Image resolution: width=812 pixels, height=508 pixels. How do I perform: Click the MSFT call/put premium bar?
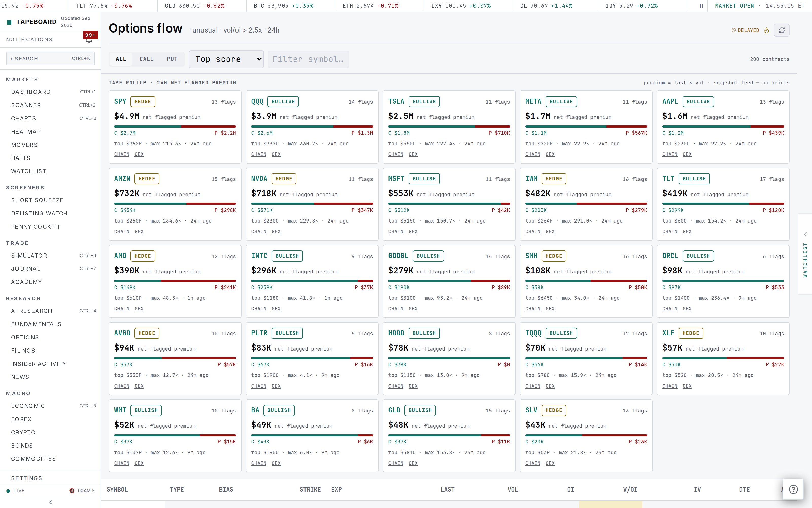click(449, 204)
